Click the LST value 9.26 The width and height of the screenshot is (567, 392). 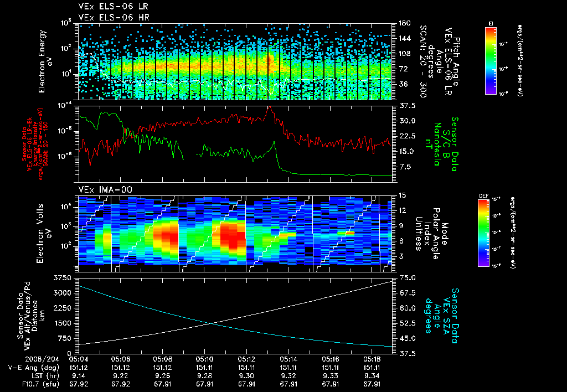coord(163,376)
